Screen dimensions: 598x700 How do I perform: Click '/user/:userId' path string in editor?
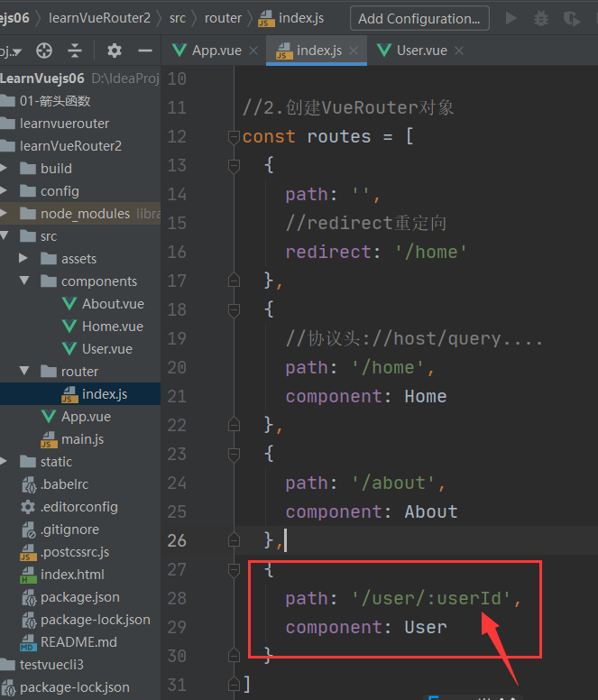pos(430,599)
